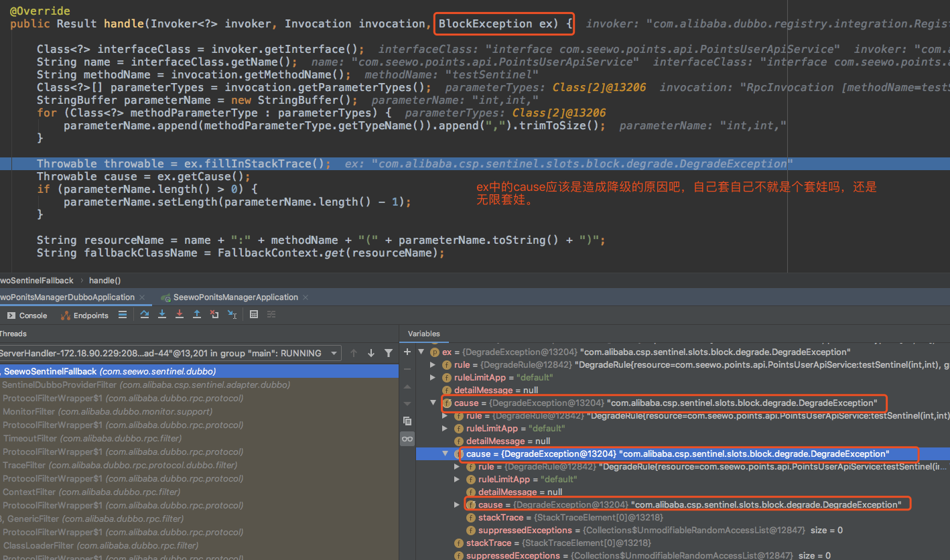Click the blue Step Into icon

162,315
